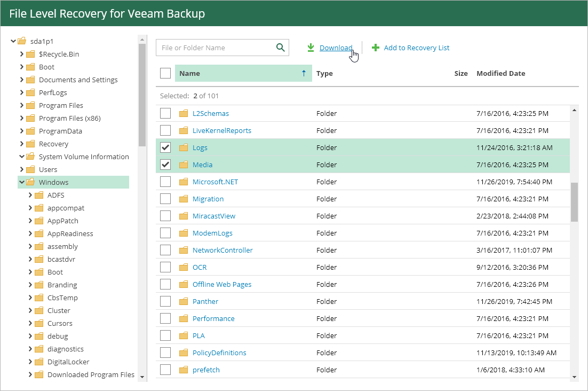
Task: Click the folder icon beside Panther
Action: (x=184, y=301)
